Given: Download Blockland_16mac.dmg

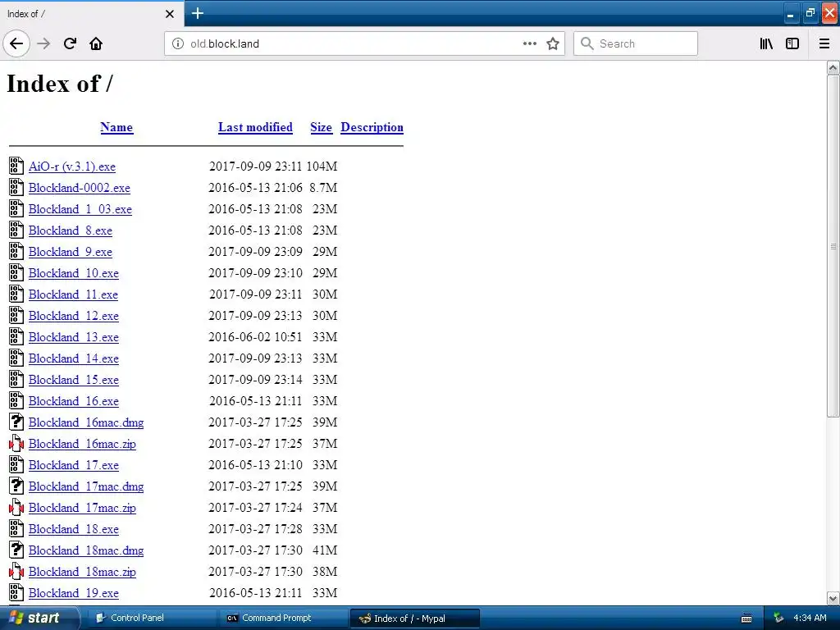Looking at the screenshot, I should coord(86,422).
